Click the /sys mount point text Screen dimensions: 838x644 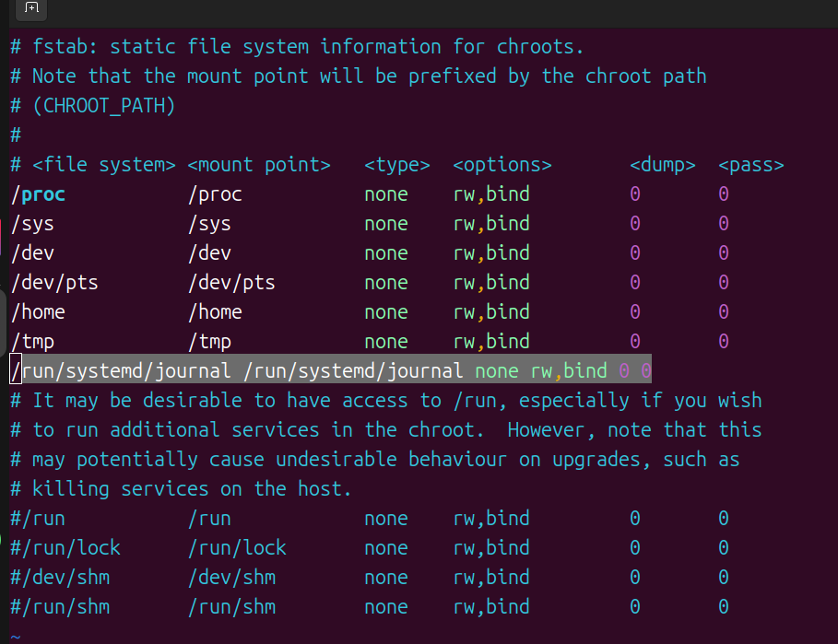point(209,224)
